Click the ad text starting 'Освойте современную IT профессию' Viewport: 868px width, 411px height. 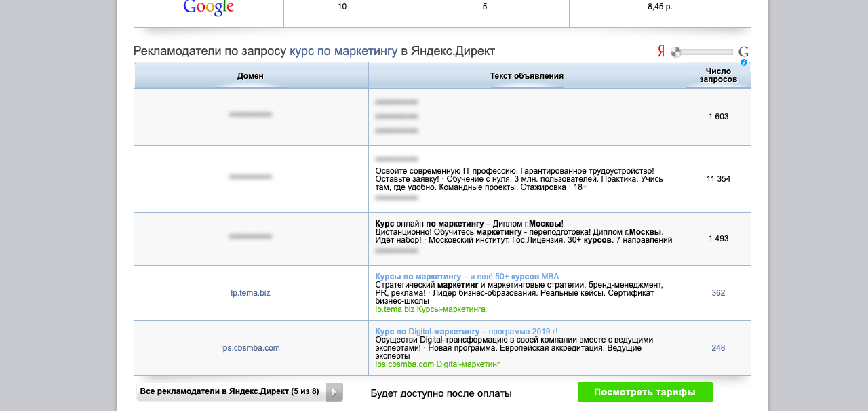point(519,179)
